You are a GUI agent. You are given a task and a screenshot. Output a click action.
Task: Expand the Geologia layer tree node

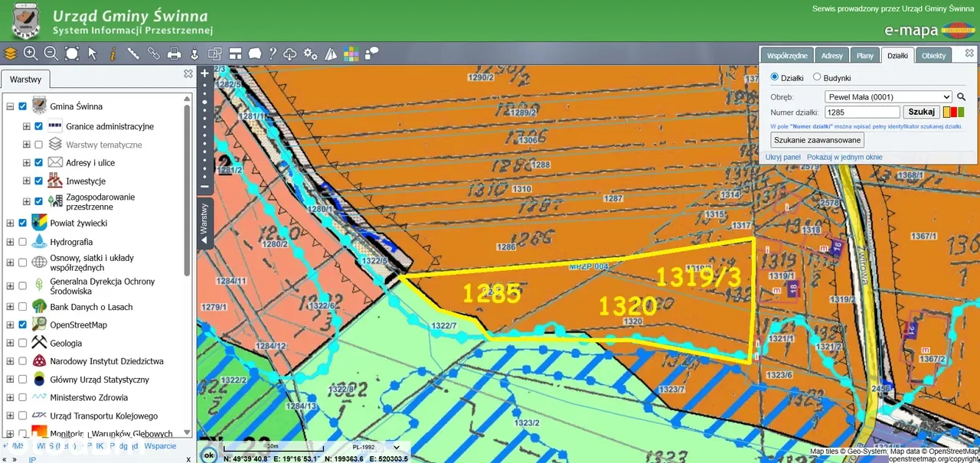(x=10, y=344)
